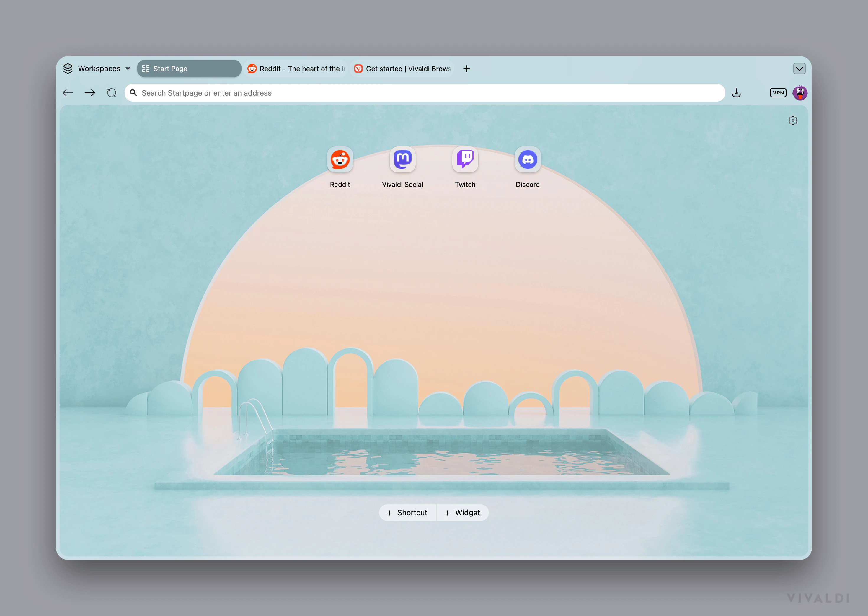Focus the Search Startpage address field
Screen dimensions: 868x616
(425, 93)
